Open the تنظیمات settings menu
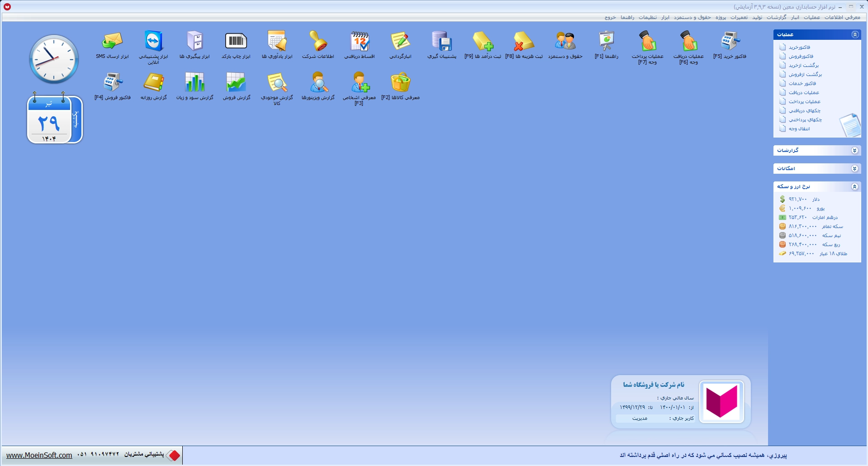 pyautogui.click(x=648, y=17)
